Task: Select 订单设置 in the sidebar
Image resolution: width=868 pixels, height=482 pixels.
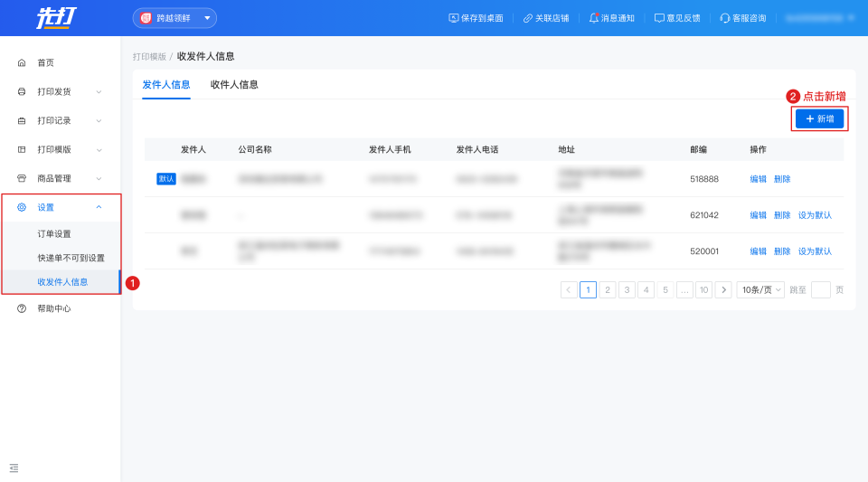Action: tap(54, 234)
